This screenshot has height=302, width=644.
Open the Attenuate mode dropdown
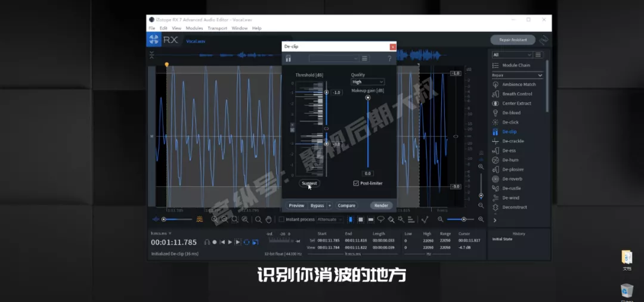[330, 220]
